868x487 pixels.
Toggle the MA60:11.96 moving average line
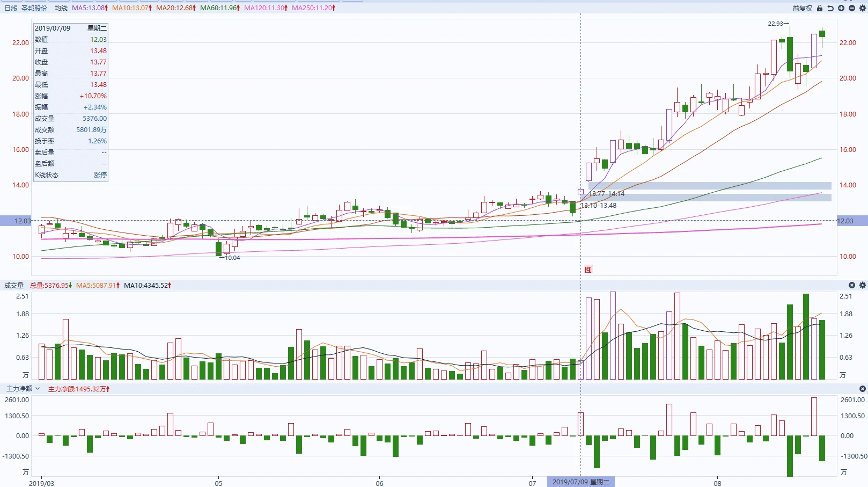coord(219,8)
